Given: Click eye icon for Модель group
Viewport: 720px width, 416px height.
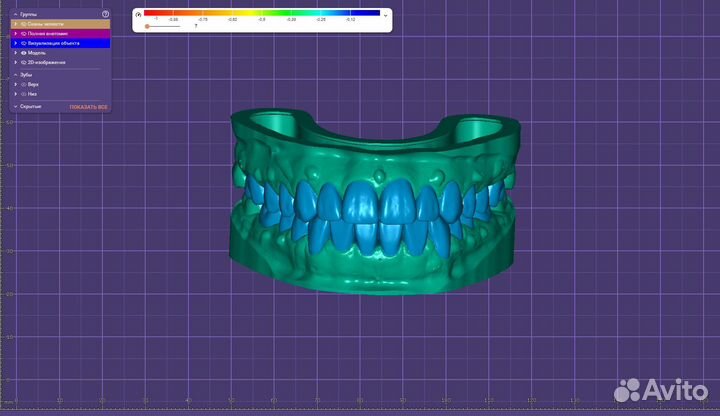Looking at the screenshot, I should point(24,53).
